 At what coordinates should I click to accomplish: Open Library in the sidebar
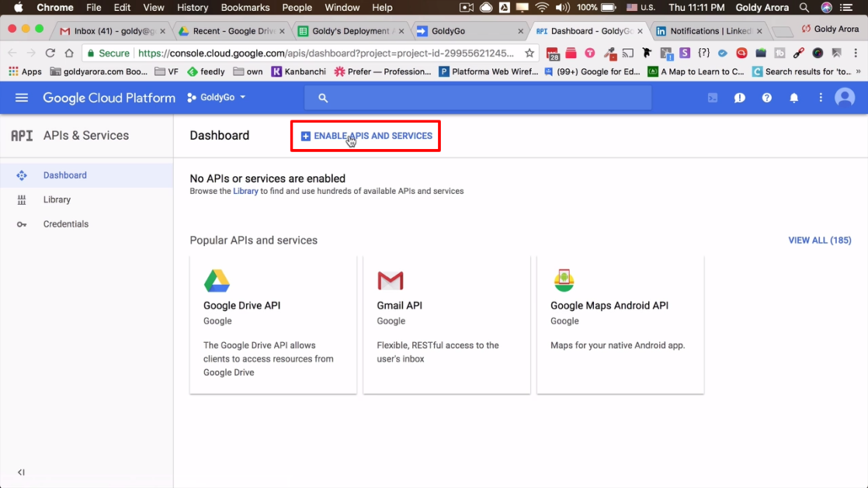[x=86, y=200]
